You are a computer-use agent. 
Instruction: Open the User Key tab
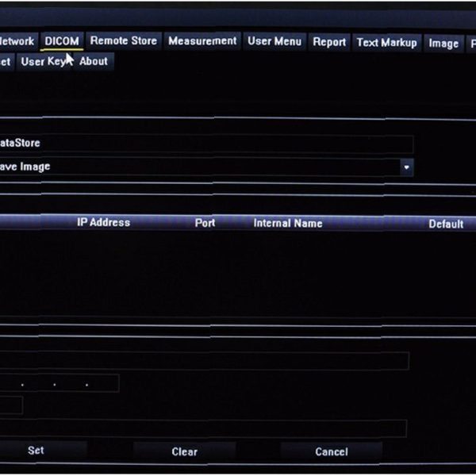(x=43, y=61)
